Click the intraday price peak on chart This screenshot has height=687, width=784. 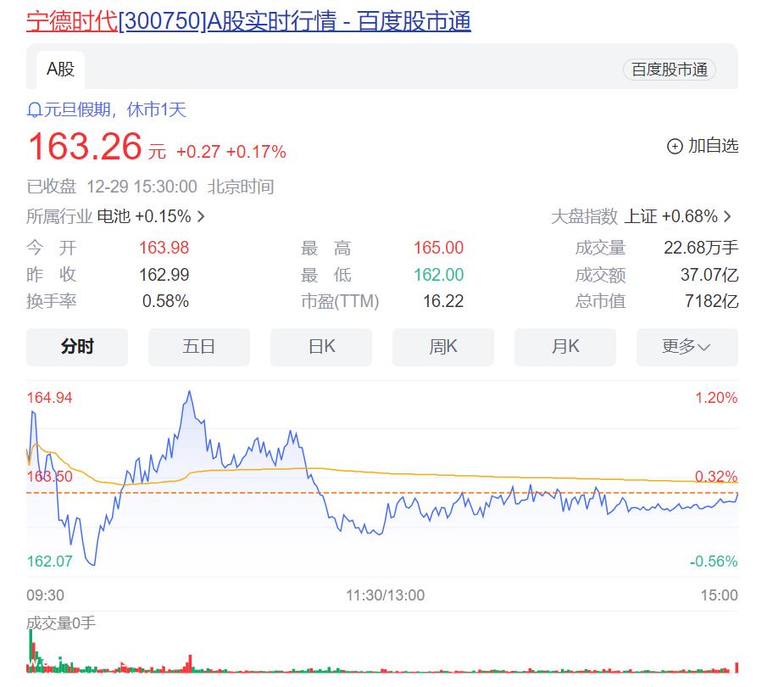(190, 392)
